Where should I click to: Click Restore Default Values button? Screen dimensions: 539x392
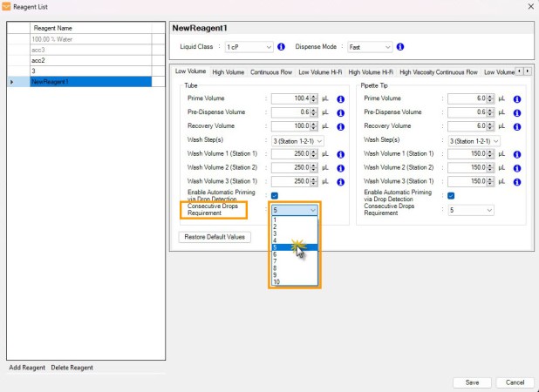tap(215, 237)
